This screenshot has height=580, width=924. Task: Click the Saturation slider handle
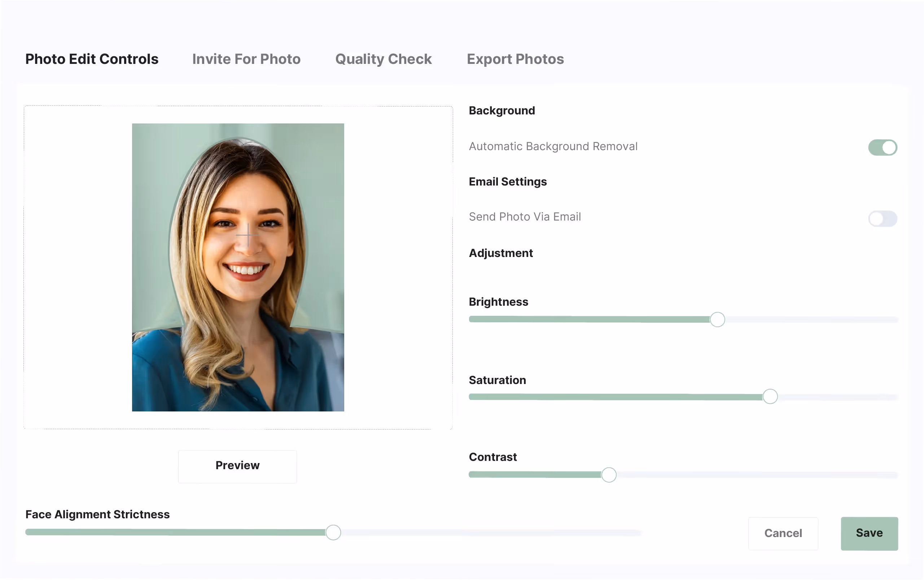(x=770, y=397)
